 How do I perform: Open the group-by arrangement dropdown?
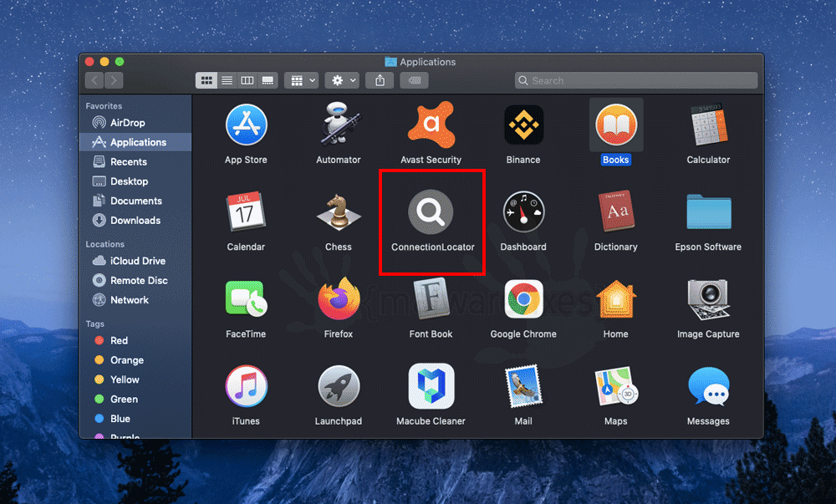[x=301, y=80]
